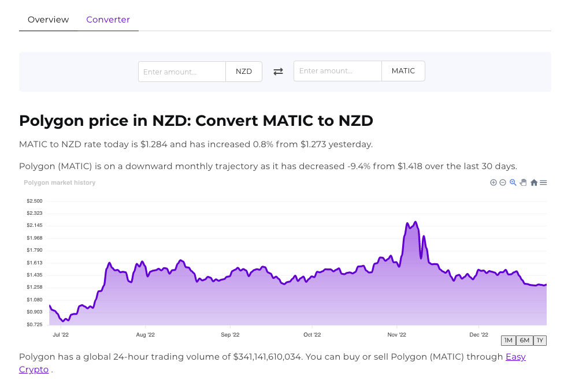Open the chart hamburger menu

[543, 182]
